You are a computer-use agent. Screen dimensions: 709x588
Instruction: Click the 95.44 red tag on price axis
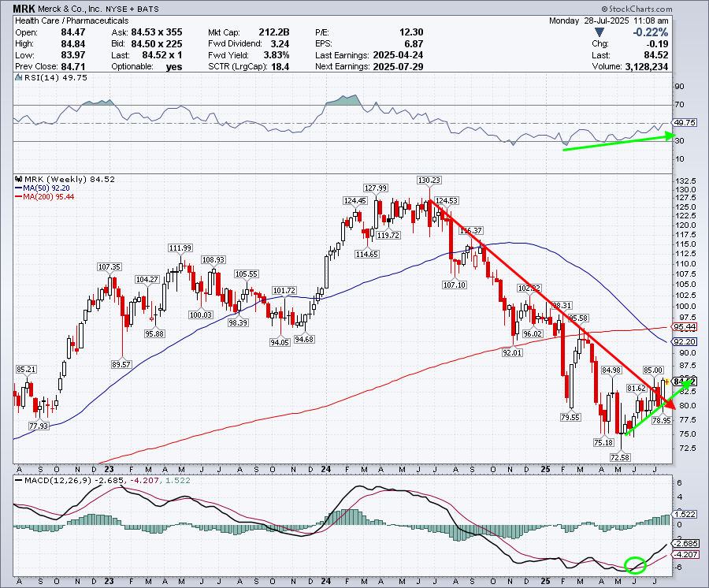pos(685,327)
